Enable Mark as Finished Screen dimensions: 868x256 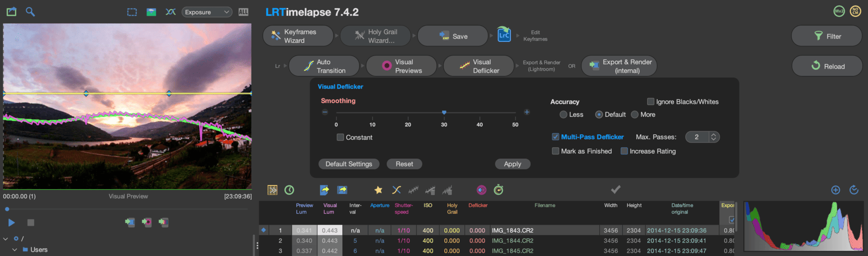coord(556,151)
